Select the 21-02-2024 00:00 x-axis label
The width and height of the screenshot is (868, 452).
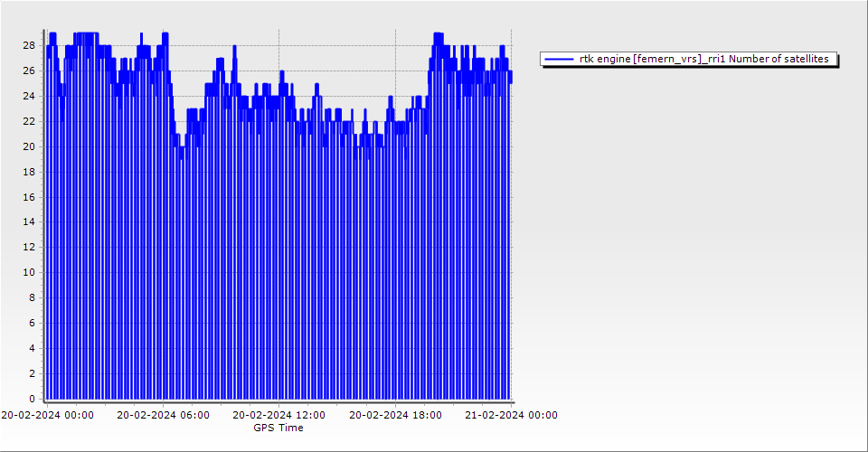point(511,415)
